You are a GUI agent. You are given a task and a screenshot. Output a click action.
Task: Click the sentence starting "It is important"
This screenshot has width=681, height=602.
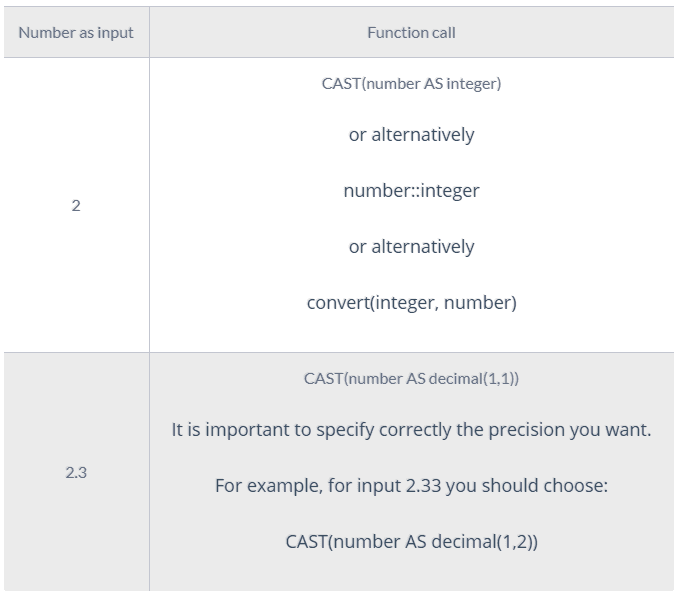[x=411, y=430]
